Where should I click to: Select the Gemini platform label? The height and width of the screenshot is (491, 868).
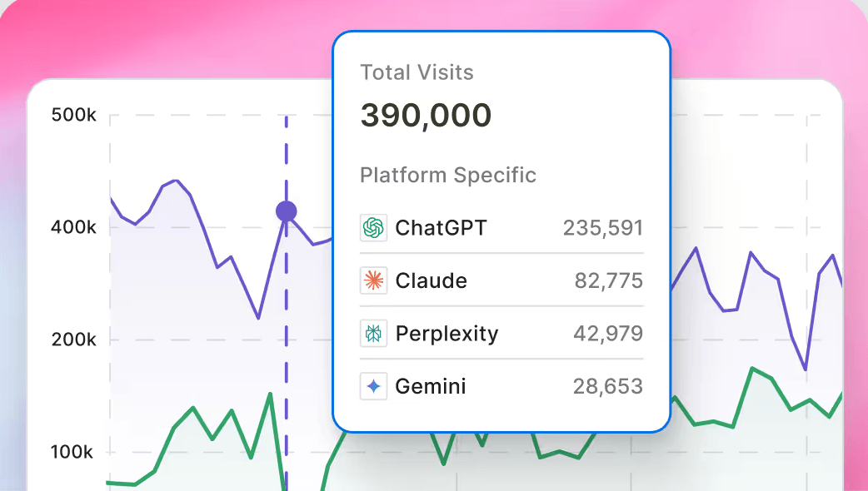[x=430, y=387]
